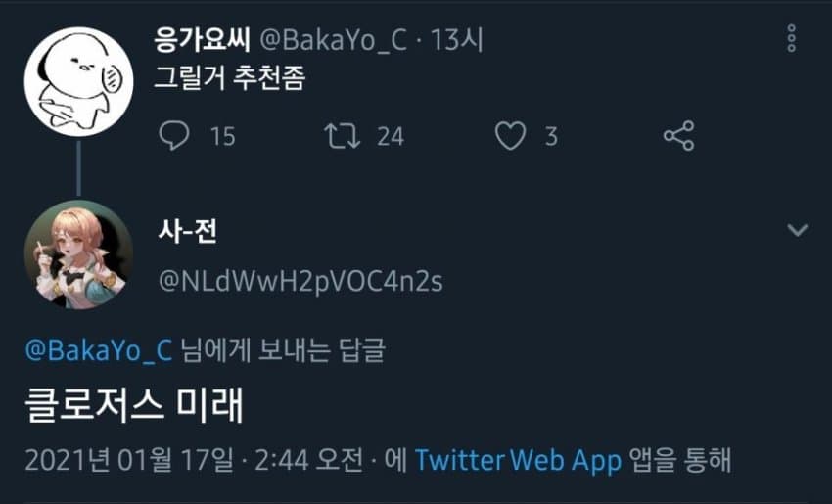The image size is (832, 504).
Task: Open 사-전's anime profile picture
Action: point(77,252)
